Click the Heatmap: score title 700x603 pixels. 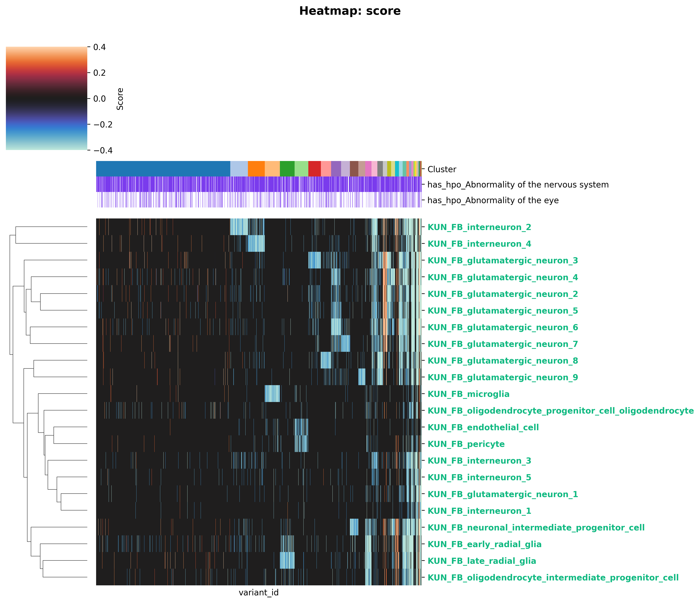pos(350,11)
